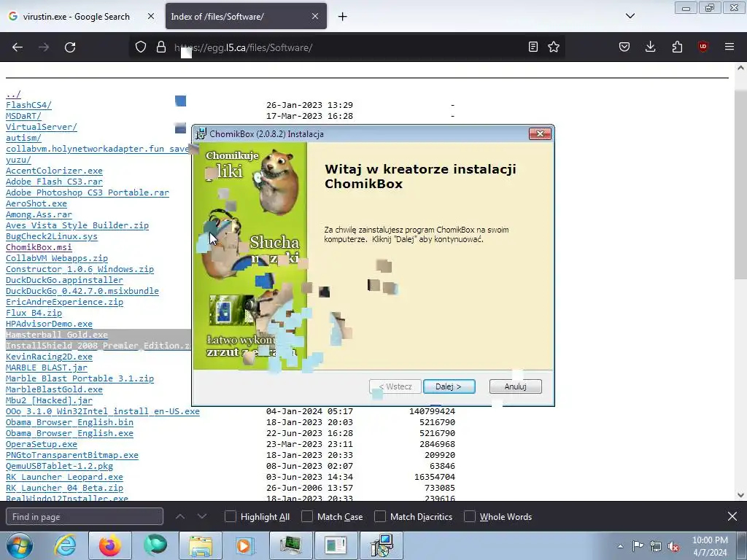
Task: Click the Find in page input field
Action: tap(85, 517)
